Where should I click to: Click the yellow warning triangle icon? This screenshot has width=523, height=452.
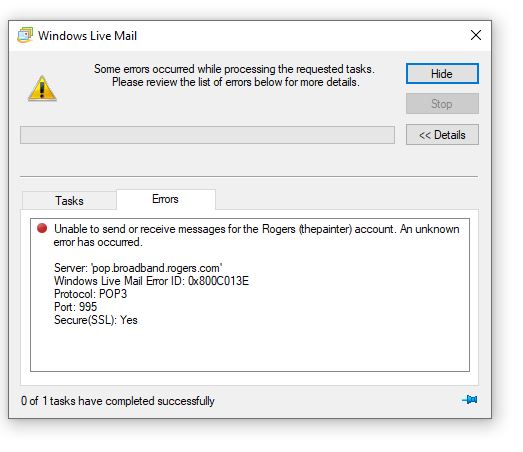pyautogui.click(x=42, y=88)
